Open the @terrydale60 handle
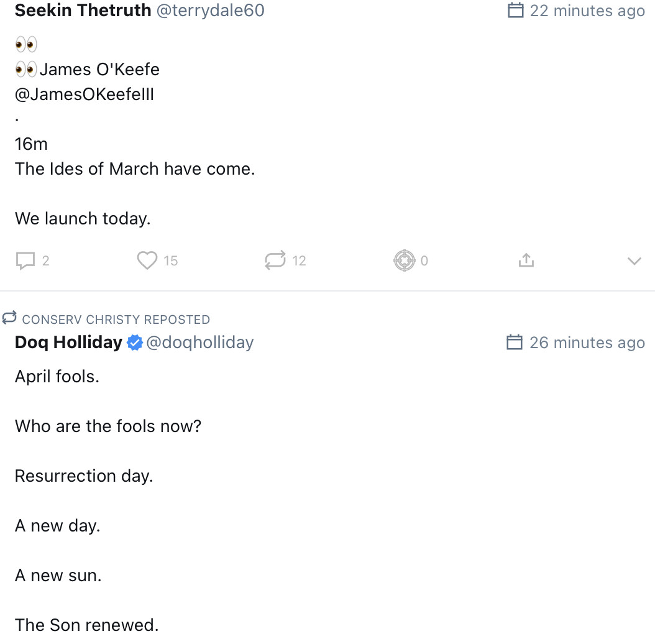 (210, 11)
